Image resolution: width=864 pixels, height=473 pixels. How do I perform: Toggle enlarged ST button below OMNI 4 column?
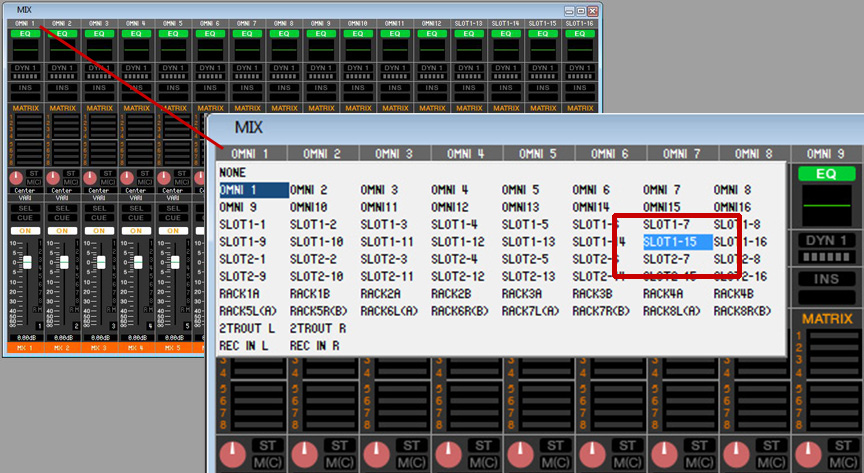pos(483,445)
